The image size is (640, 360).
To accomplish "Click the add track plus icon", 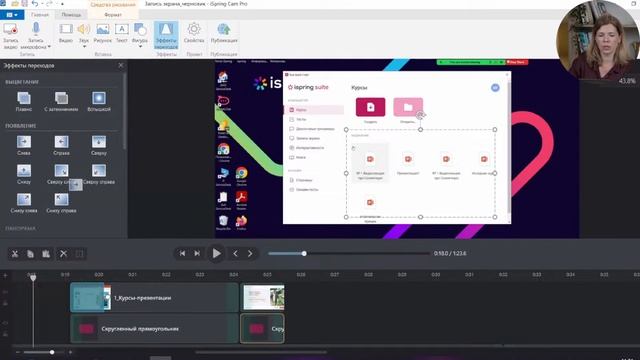I will (5, 276).
